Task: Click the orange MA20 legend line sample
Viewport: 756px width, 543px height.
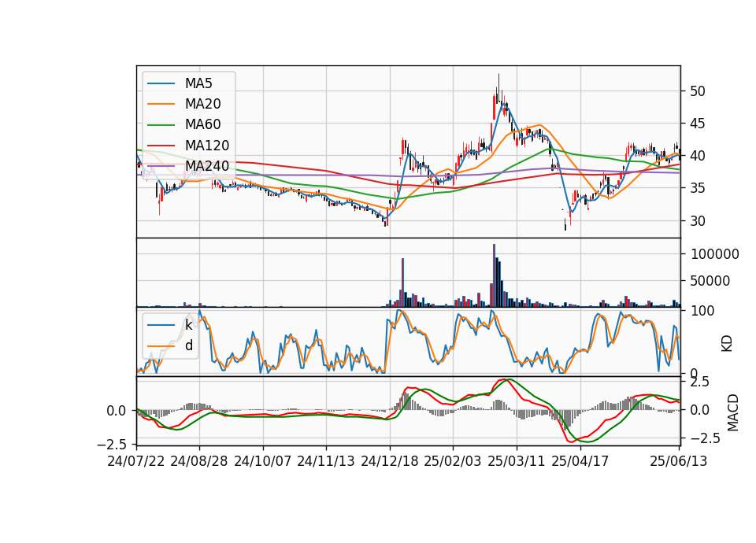Action: pyautogui.click(x=161, y=104)
